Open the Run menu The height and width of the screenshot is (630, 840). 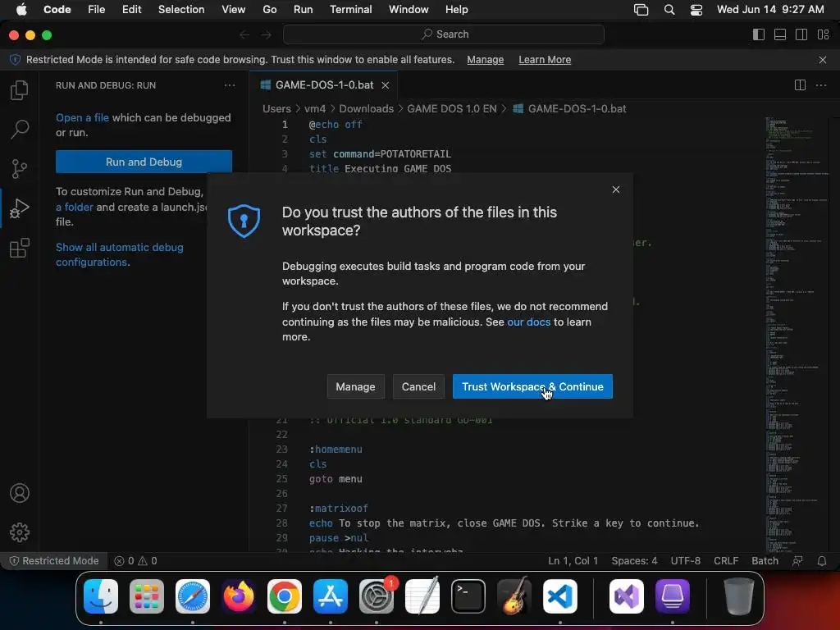(304, 10)
